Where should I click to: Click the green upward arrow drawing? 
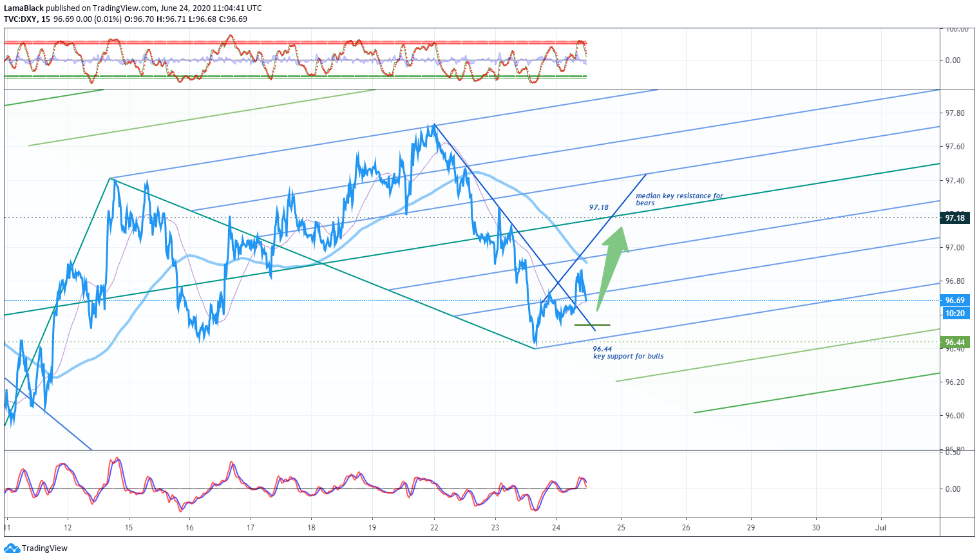pos(612,269)
